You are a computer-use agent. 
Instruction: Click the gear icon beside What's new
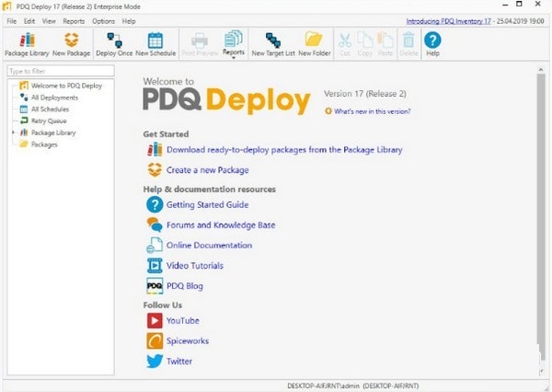click(x=328, y=111)
